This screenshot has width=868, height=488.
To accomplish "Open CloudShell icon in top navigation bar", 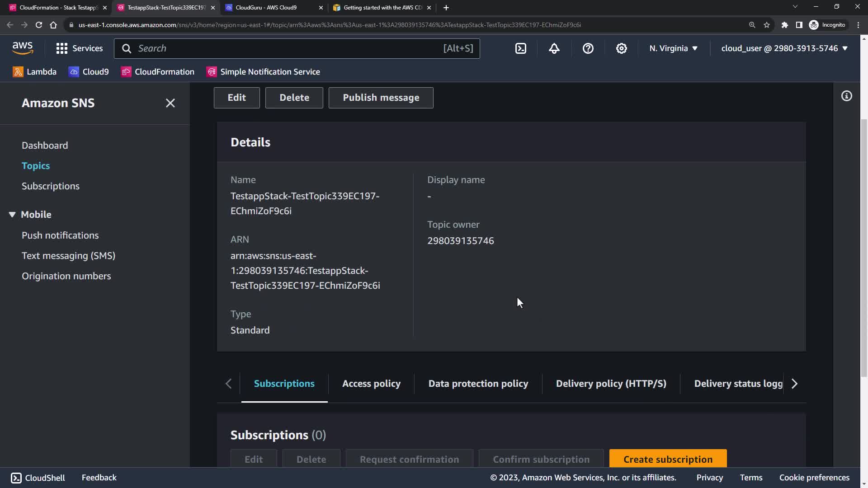I will (x=521, y=48).
